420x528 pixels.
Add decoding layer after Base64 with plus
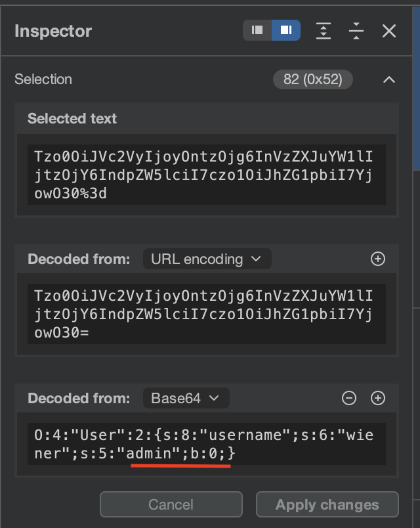(378, 398)
